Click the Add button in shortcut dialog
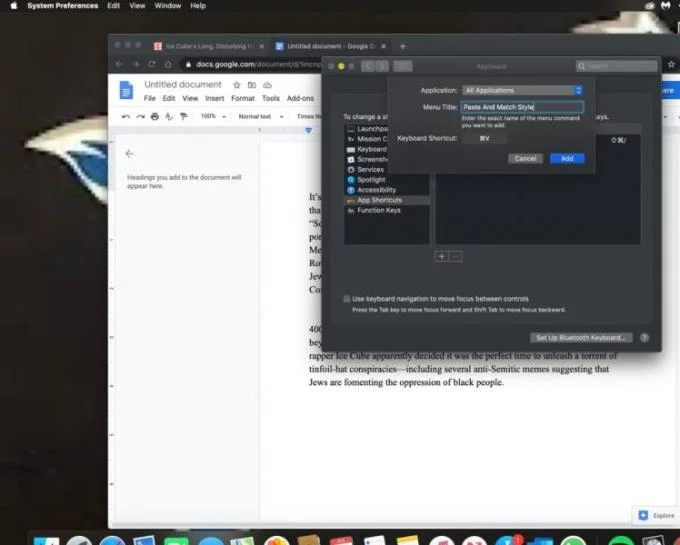Image resolution: width=680 pixels, height=545 pixels. [567, 159]
